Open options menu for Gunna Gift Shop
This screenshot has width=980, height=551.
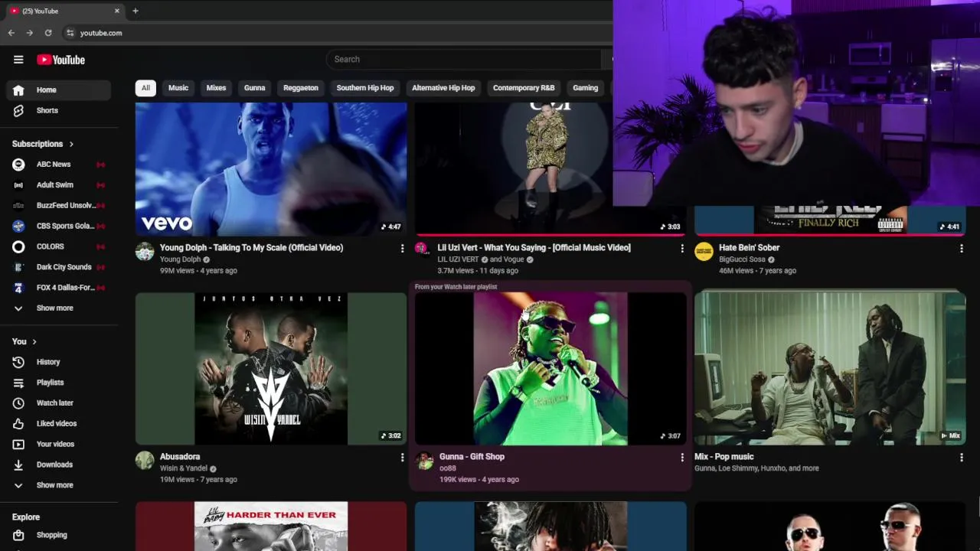pos(681,457)
